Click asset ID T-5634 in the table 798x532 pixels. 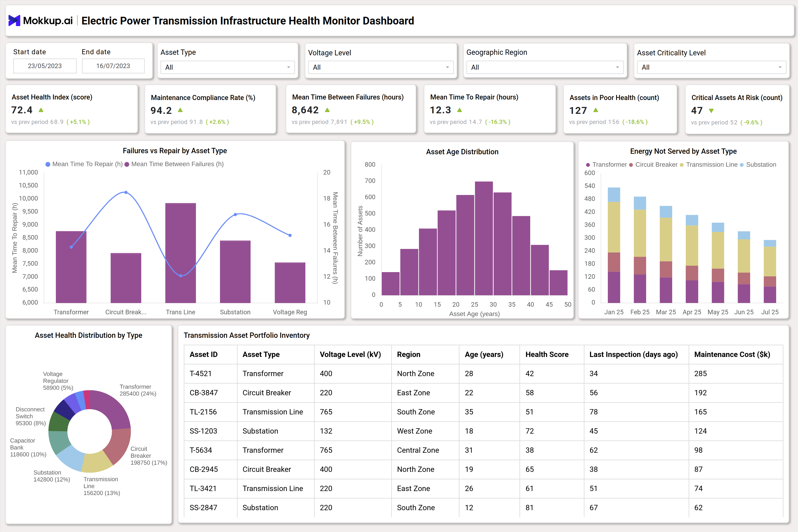[201, 450]
